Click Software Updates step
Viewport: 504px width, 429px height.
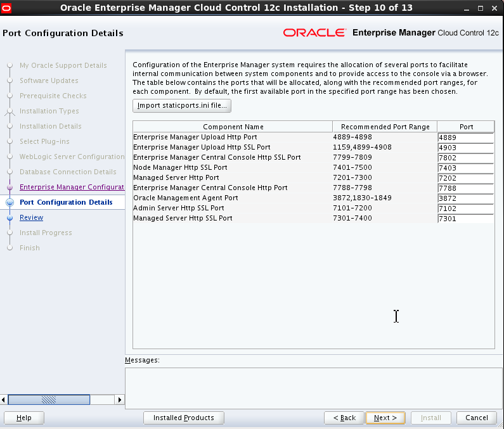pyautogui.click(x=49, y=80)
